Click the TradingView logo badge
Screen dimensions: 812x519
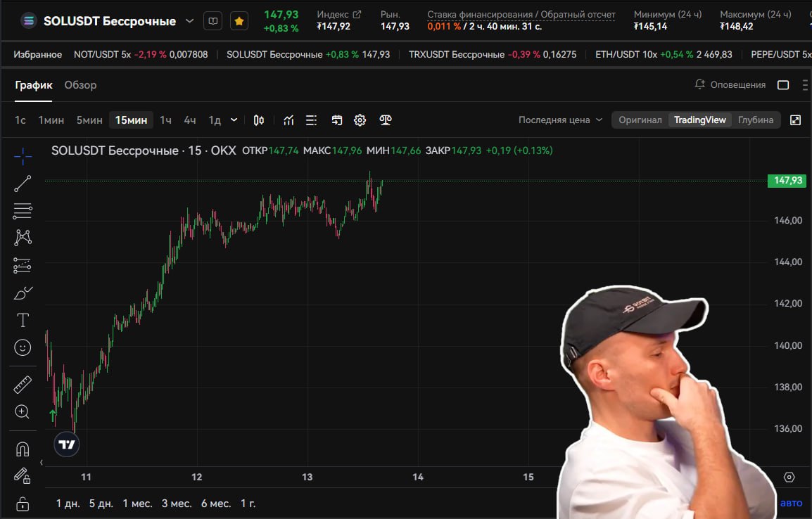(67, 444)
